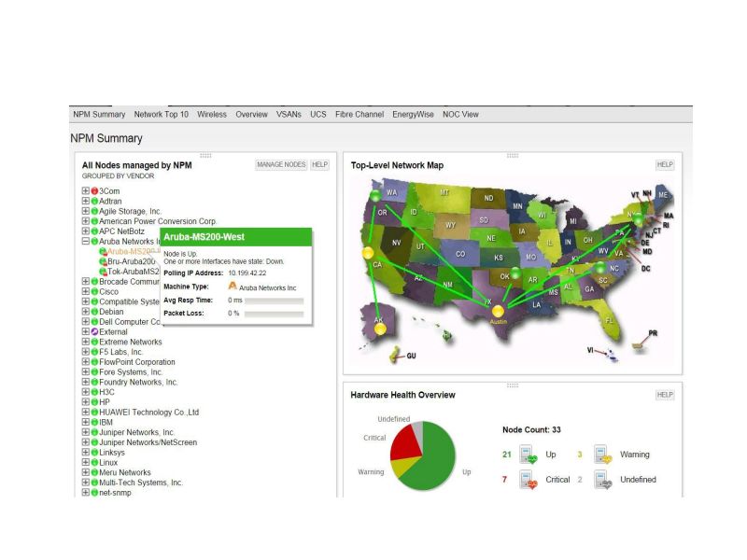Click the Avg Resp Time bar
The image size is (747, 560).
click(x=274, y=301)
